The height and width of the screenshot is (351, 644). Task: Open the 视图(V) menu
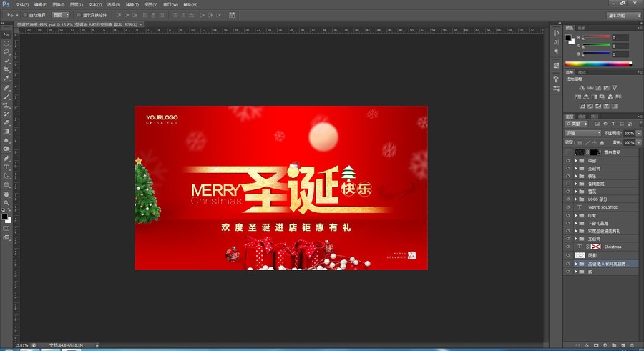150,4
